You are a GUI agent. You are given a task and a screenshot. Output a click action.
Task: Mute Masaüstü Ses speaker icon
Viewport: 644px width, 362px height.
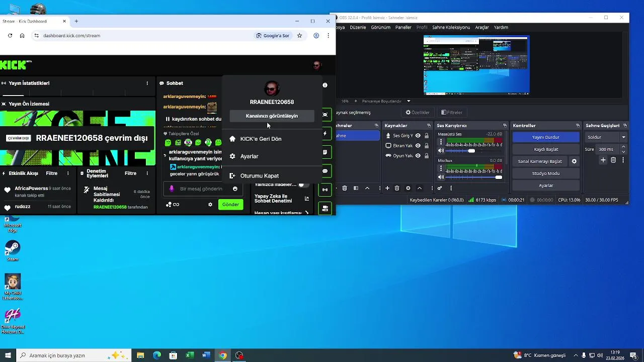(x=441, y=151)
